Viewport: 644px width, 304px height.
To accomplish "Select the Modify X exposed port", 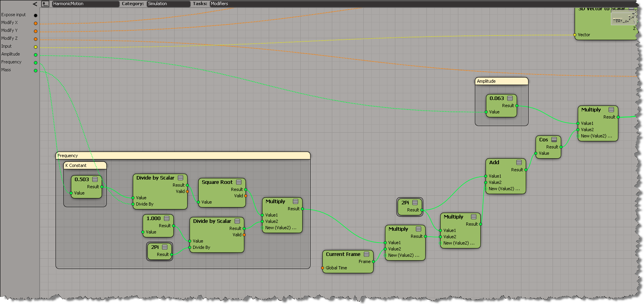I will (35, 23).
